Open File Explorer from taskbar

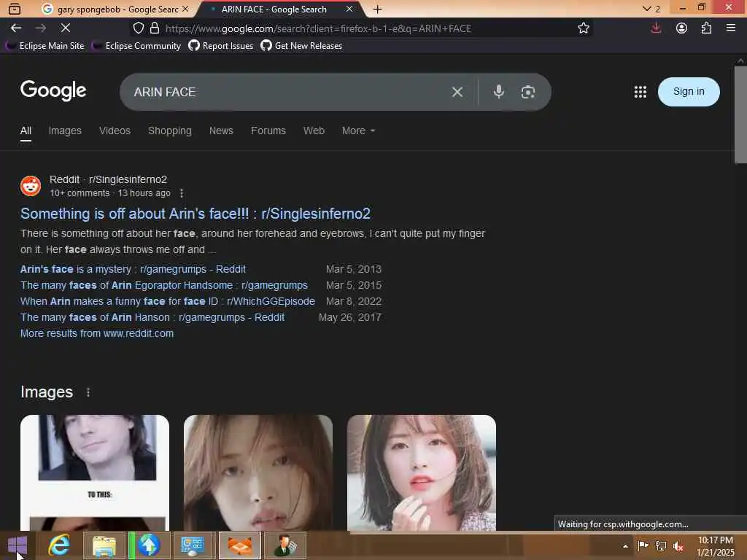pos(104,545)
